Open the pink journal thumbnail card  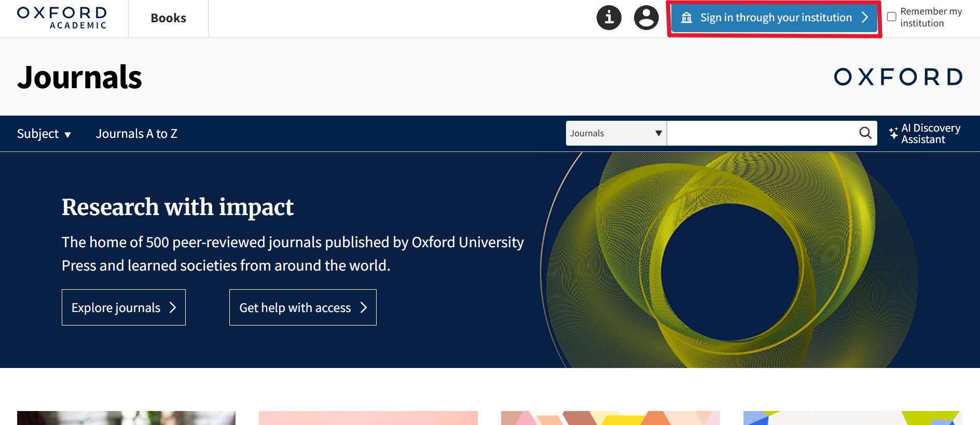tap(368, 418)
